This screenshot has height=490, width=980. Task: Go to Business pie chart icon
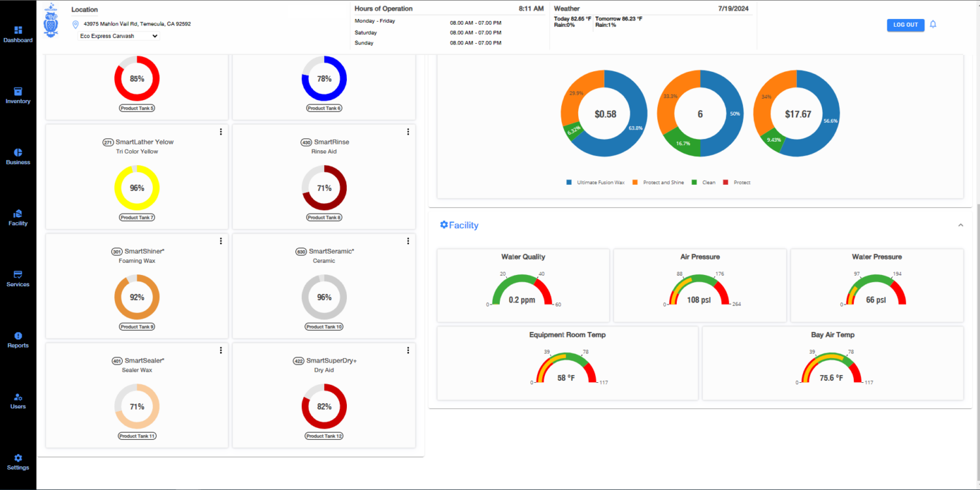[18, 153]
